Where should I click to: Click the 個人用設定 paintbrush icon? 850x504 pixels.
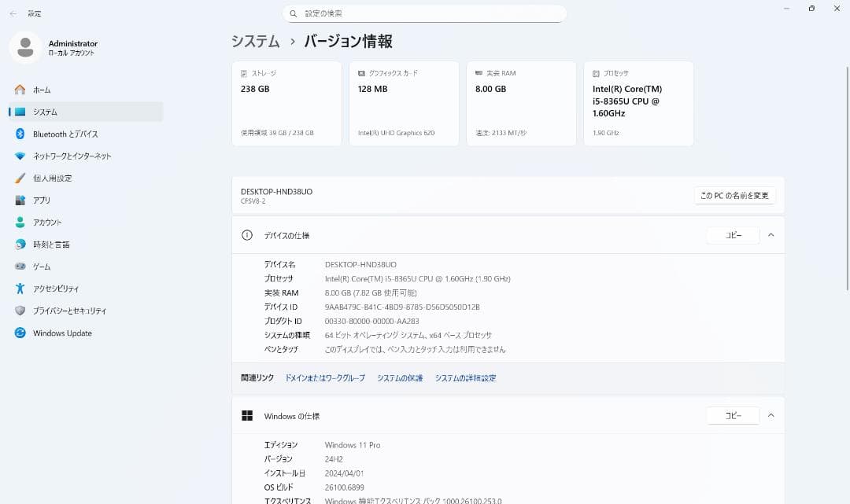click(20, 178)
